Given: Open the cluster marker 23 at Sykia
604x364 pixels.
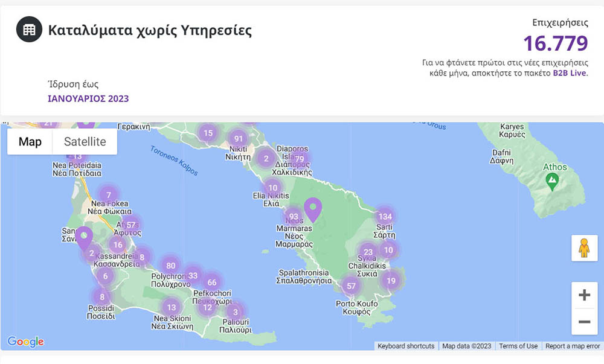Looking at the screenshot, I should [x=368, y=252].
